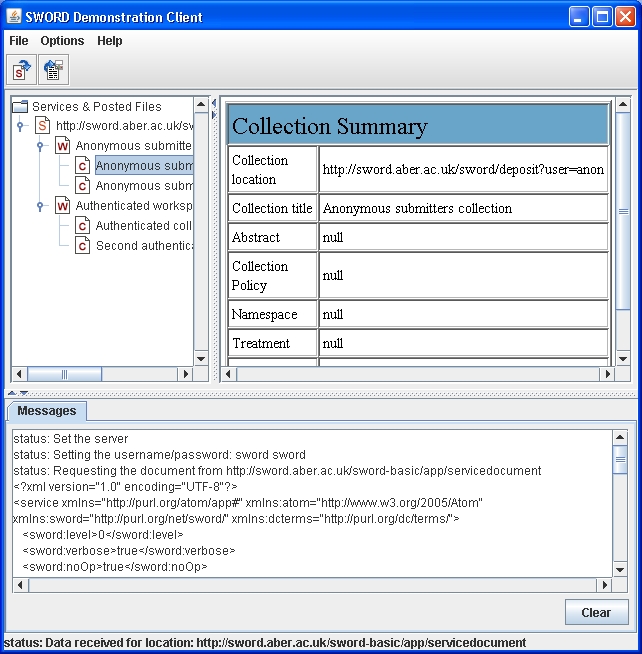642x654 pixels.
Task: Click the Services & Posted Files folder icon
Action: pos(20,106)
